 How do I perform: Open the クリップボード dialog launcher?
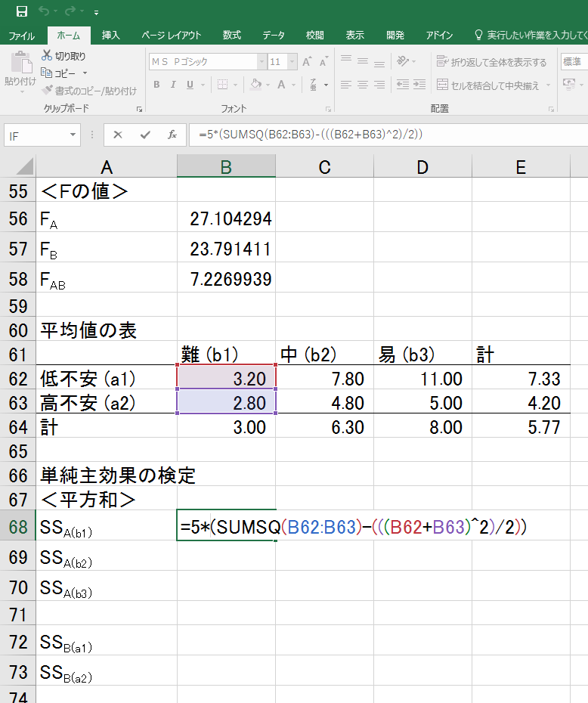tap(139, 109)
